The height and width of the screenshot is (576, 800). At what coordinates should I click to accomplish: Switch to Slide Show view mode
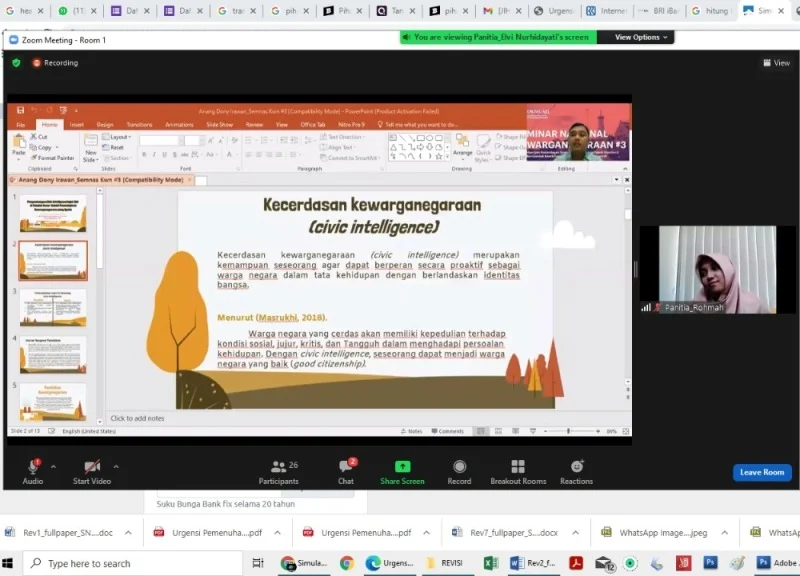tap(218, 124)
